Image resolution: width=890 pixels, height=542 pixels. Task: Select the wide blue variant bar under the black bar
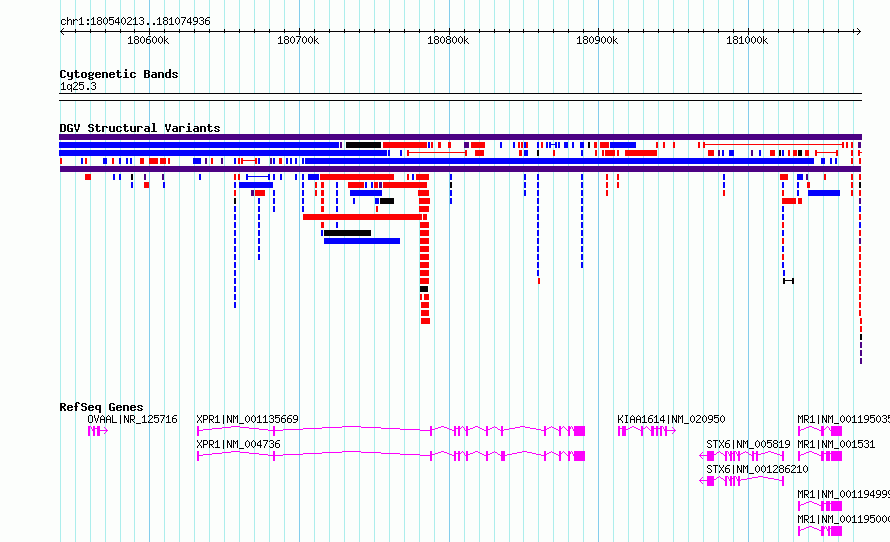362,241
